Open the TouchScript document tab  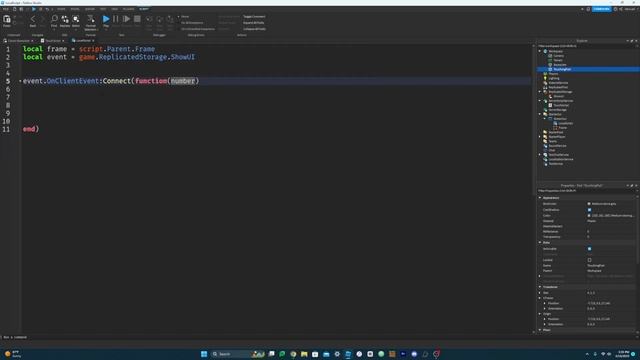click(52, 41)
